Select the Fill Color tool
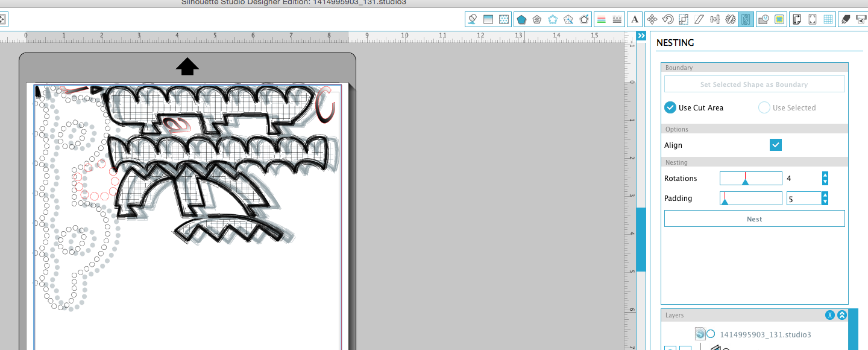This screenshot has width=868, height=350. [473, 19]
